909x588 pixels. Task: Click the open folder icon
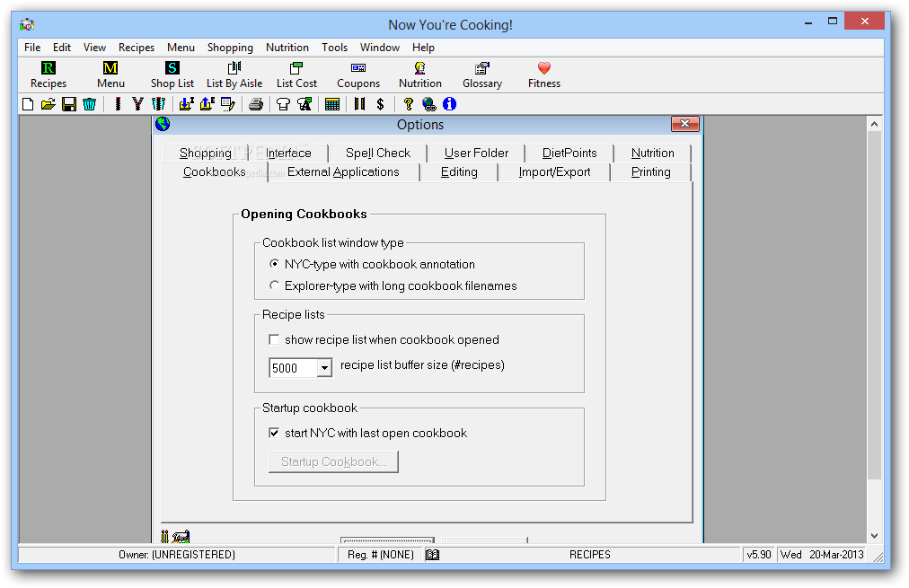[49, 104]
